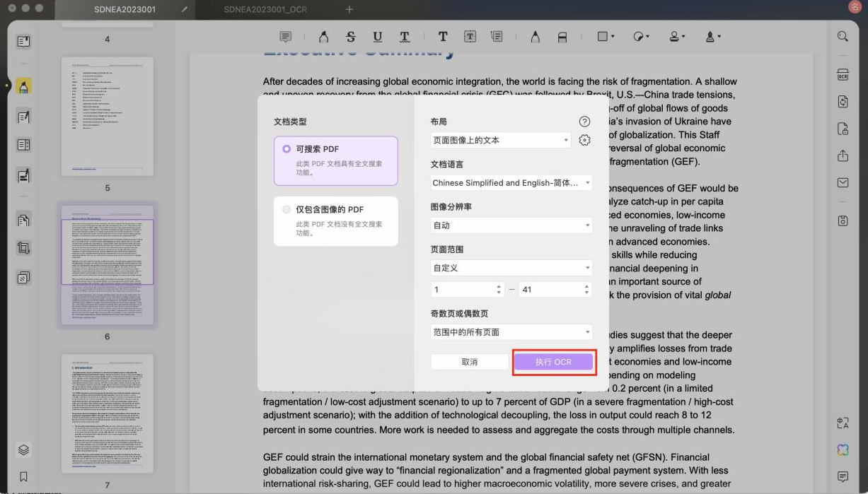Open layout settings gear icon
The height and width of the screenshot is (494, 868).
pyautogui.click(x=584, y=140)
